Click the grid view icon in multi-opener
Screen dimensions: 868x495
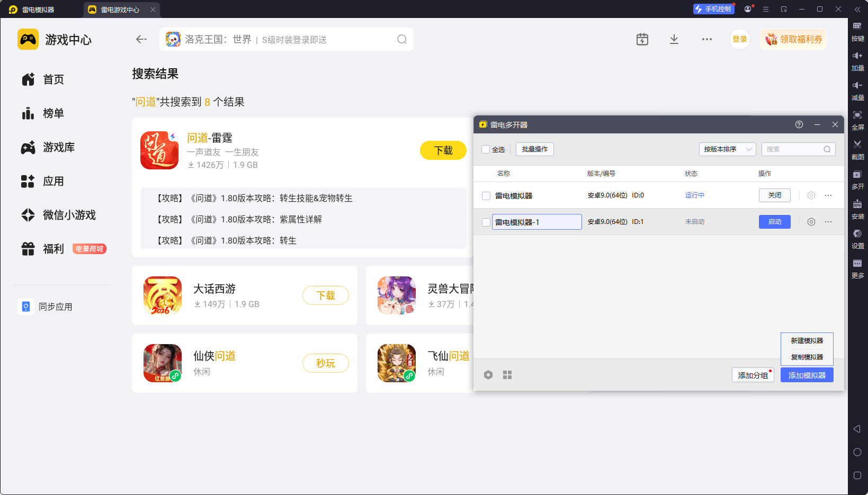coord(507,375)
